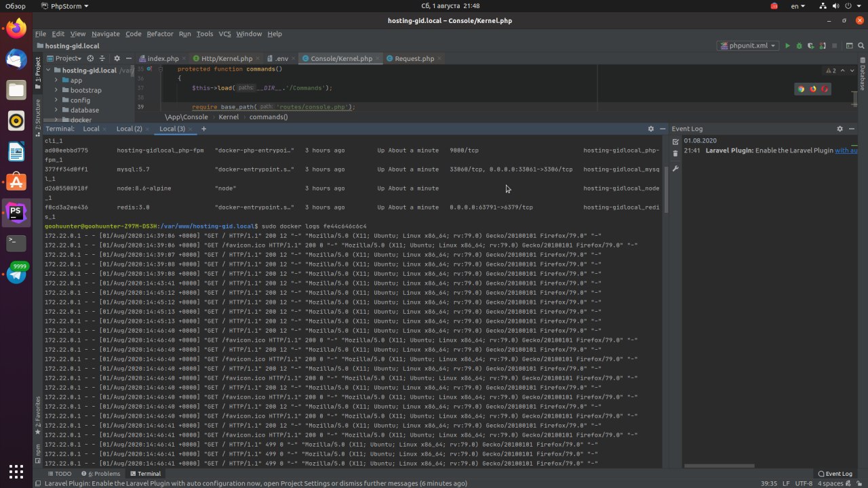Click Event Log horizontal scrollbar
Viewport: 868px width, 488px height.
[719, 466]
